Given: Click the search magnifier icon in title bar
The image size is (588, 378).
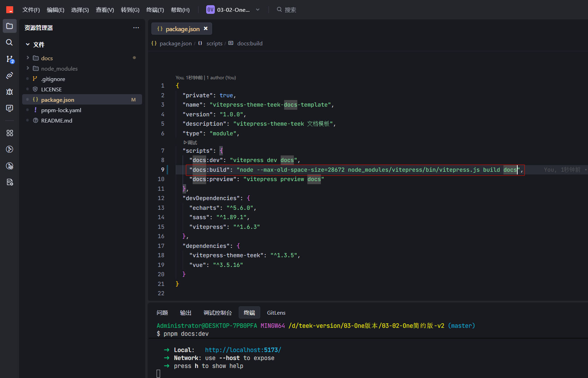Looking at the screenshot, I should point(279,10).
